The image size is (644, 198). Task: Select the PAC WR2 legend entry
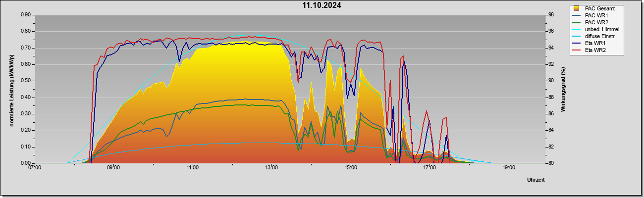pos(596,22)
